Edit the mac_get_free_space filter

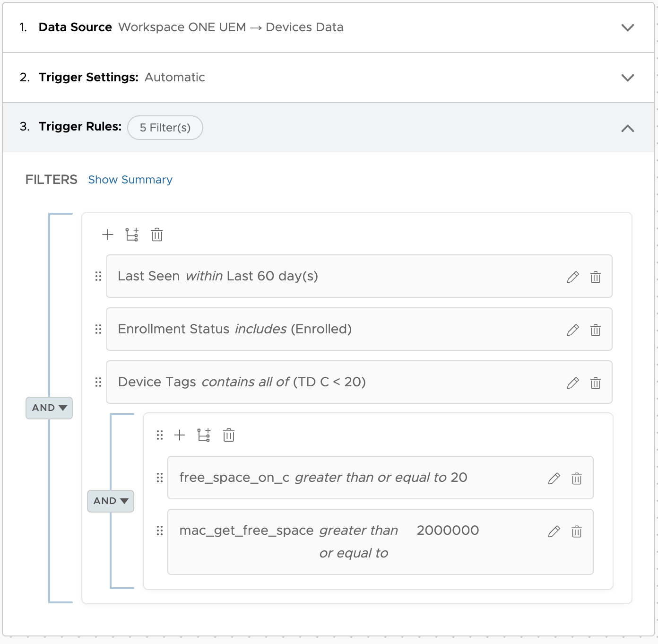click(553, 531)
